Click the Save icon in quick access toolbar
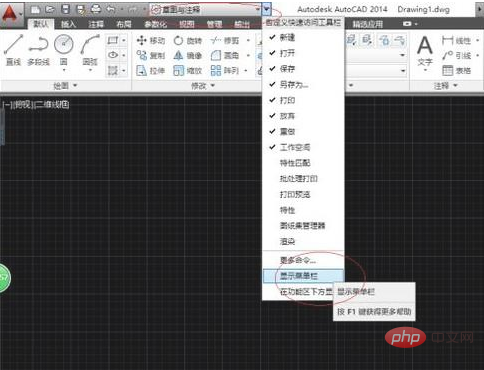This screenshot has height=370, width=484. [x=66, y=10]
